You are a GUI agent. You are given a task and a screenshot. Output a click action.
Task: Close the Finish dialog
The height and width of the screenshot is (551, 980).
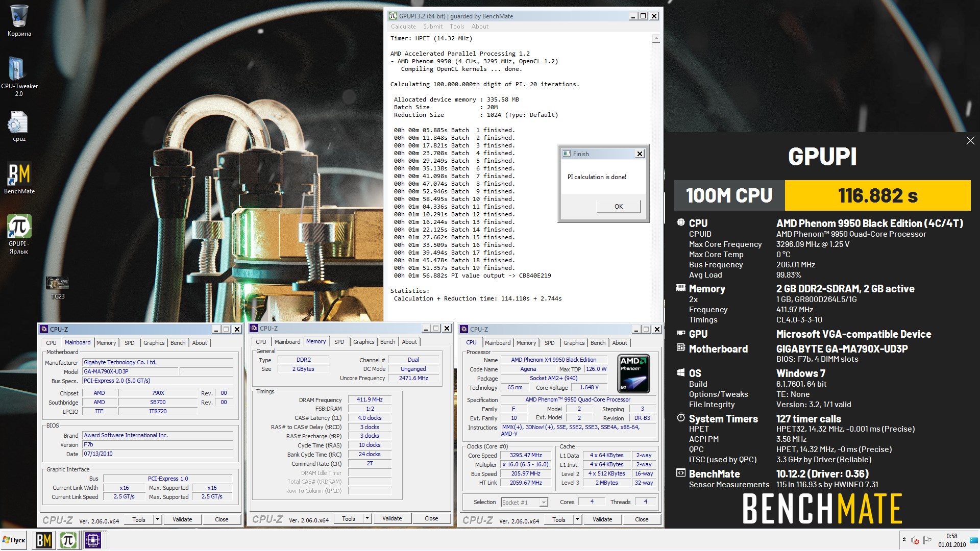640,154
